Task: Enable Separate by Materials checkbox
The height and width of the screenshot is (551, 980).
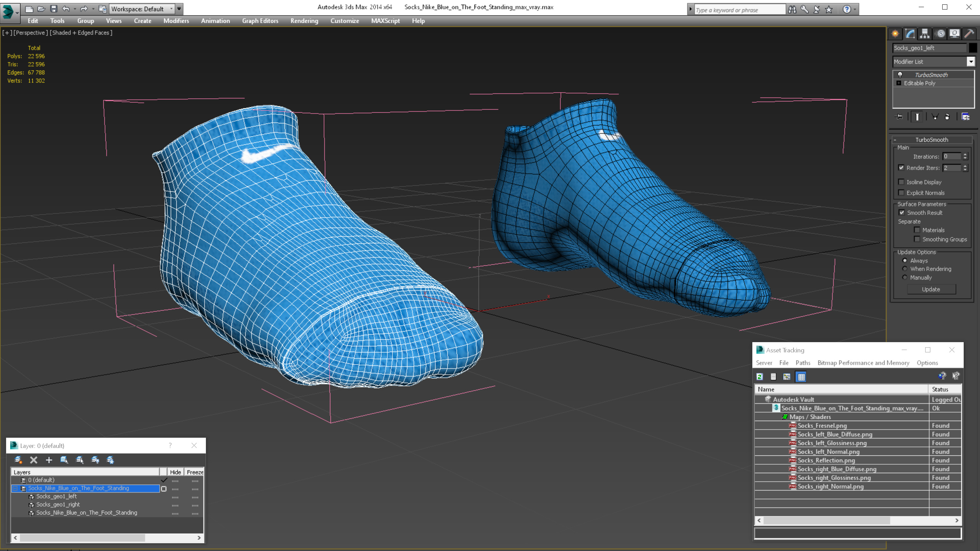Action: click(x=917, y=230)
